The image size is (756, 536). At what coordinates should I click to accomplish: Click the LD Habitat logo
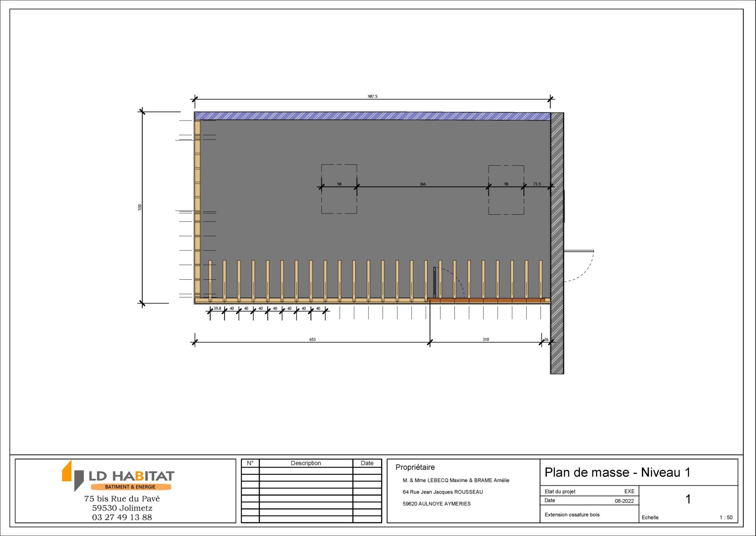tap(118, 476)
